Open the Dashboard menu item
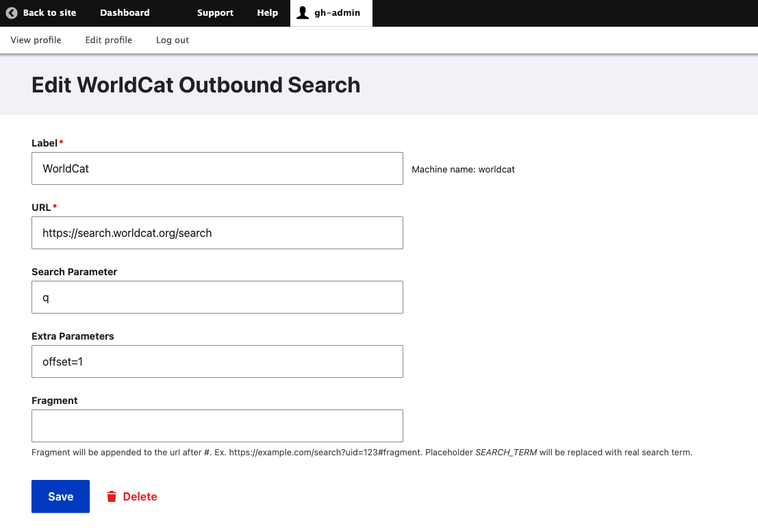This screenshot has height=532, width=758. tap(125, 13)
